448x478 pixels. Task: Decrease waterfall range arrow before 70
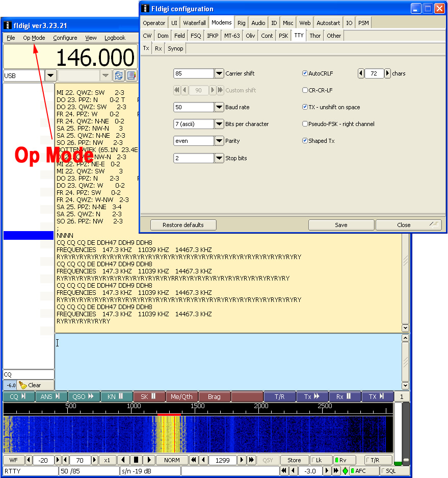tap(66, 460)
